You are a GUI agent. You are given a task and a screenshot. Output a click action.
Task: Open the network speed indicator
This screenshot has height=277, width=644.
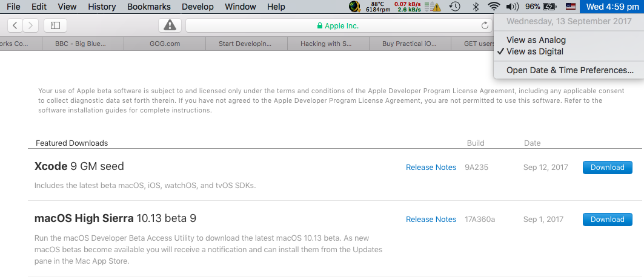pos(408,7)
